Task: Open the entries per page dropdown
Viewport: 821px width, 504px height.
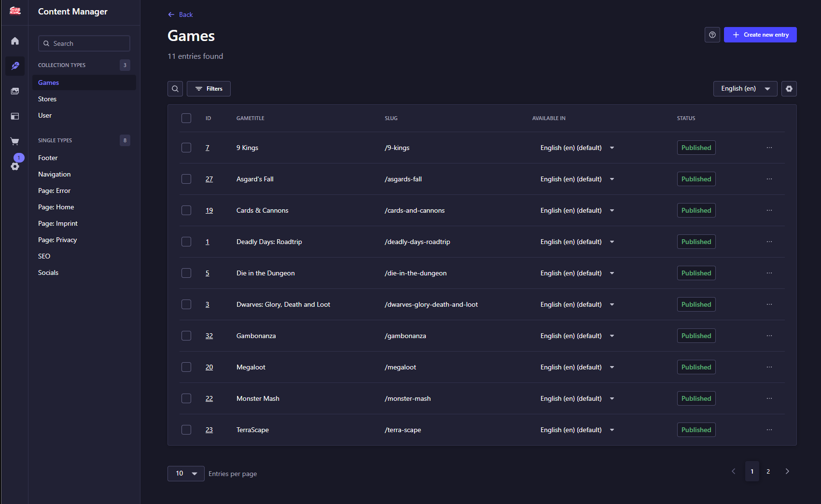Action: [x=186, y=474]
